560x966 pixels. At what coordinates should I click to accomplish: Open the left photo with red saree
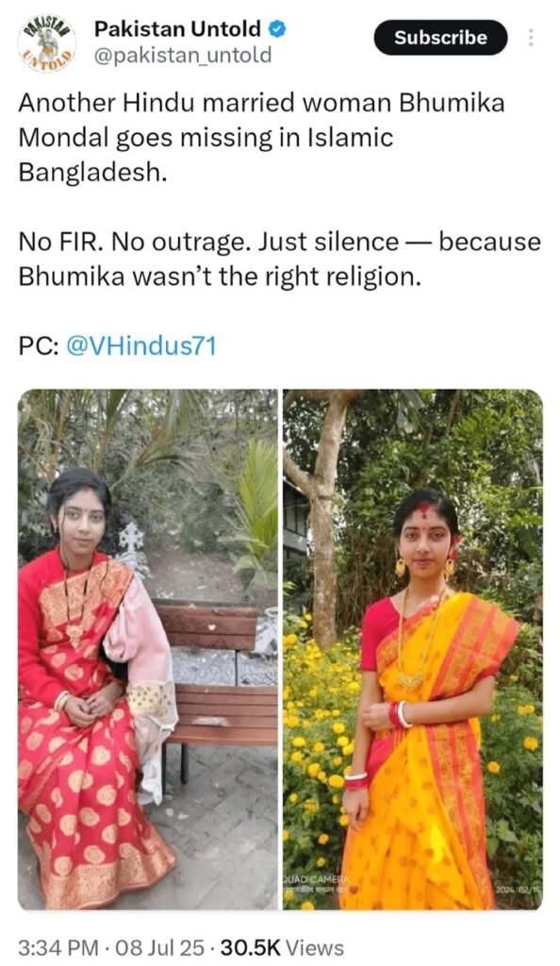click(x=148, y=649)
